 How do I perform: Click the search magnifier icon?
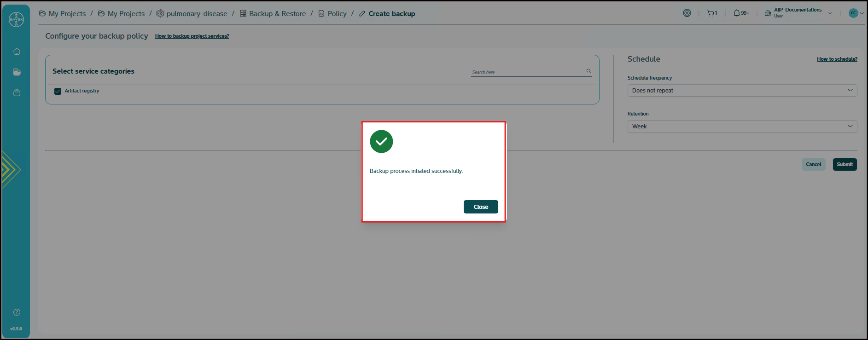588,71
